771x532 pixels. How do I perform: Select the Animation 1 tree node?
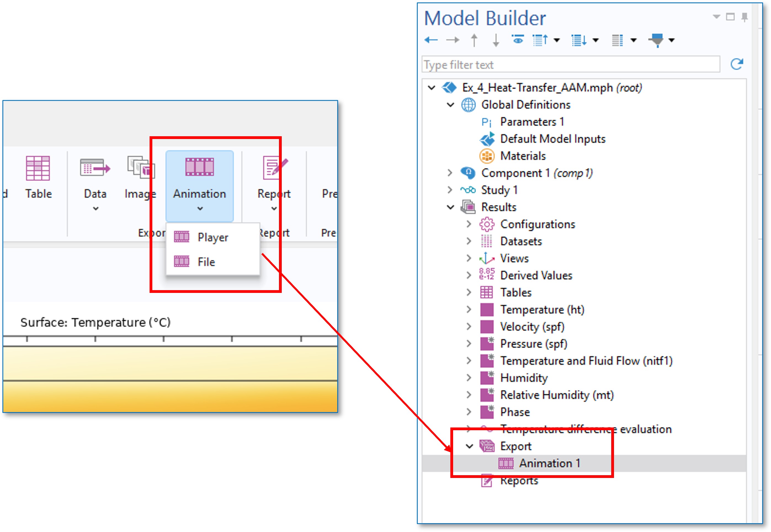pos(549,463)
